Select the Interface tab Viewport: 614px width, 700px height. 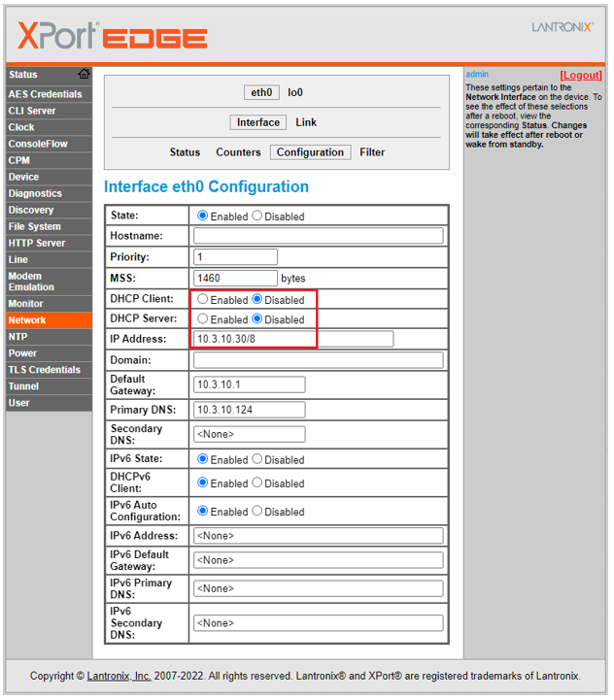click(x=257, y=122)
